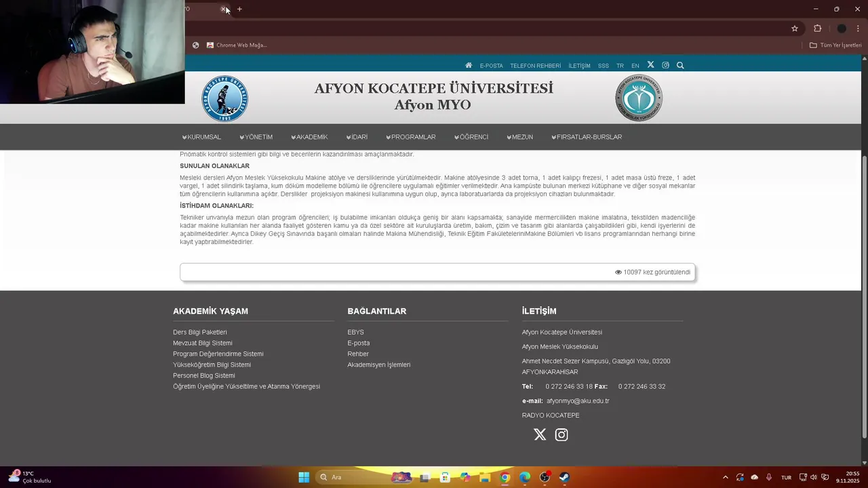
Task: Open Instagram icon in top bar
Action: pos(665,65)
